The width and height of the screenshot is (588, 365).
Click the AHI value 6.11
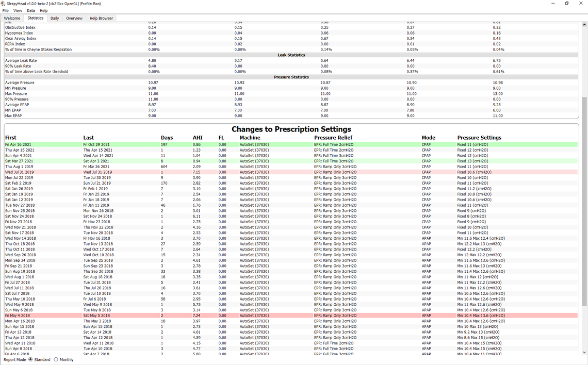coord(197,216)
